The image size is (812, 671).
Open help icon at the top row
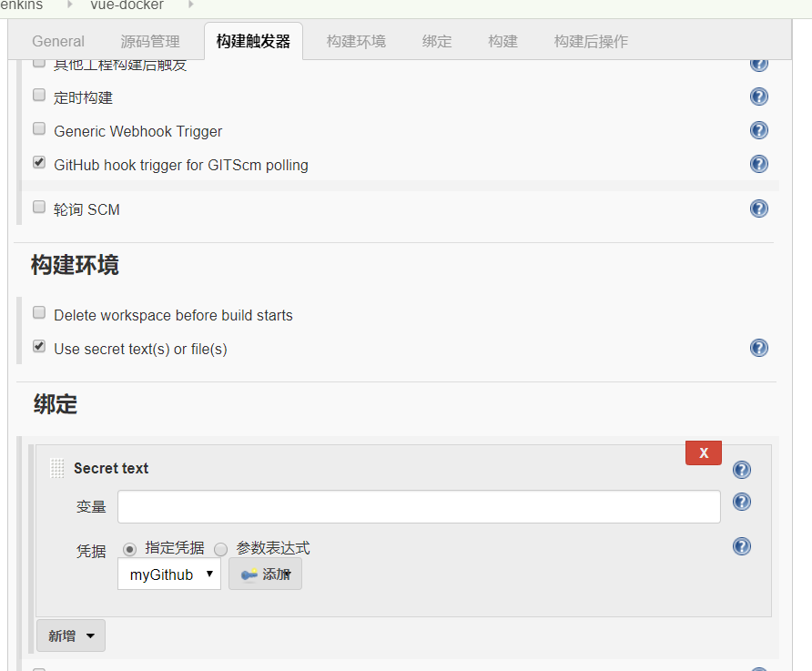759,63
